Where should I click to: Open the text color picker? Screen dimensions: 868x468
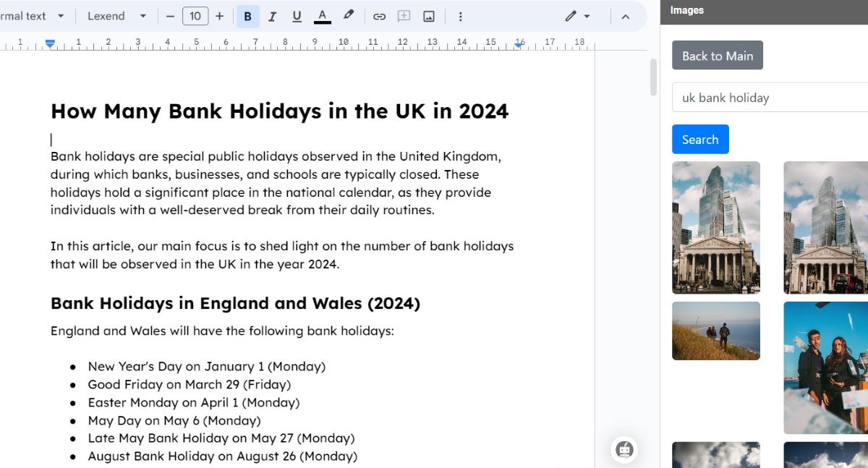323,16
